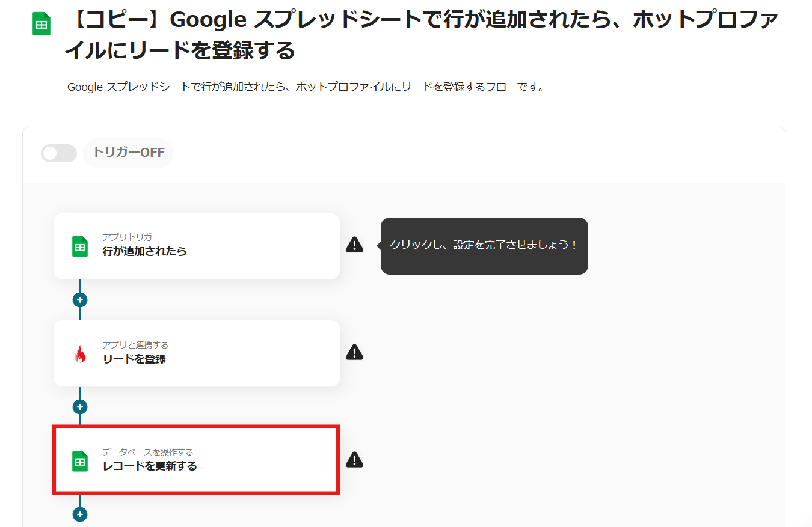Open the レコードを更新する step card

pyautogui.click(x=197, y=460)
